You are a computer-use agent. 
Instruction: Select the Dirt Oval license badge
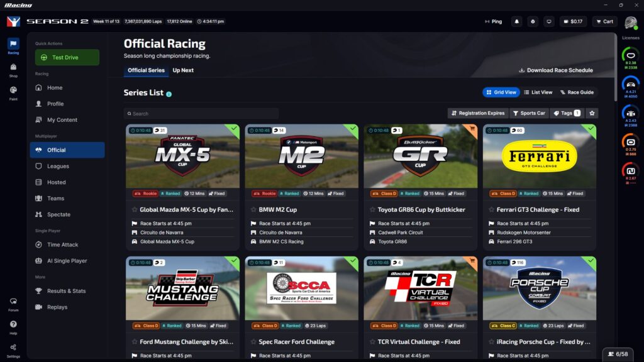coord(630,144)
